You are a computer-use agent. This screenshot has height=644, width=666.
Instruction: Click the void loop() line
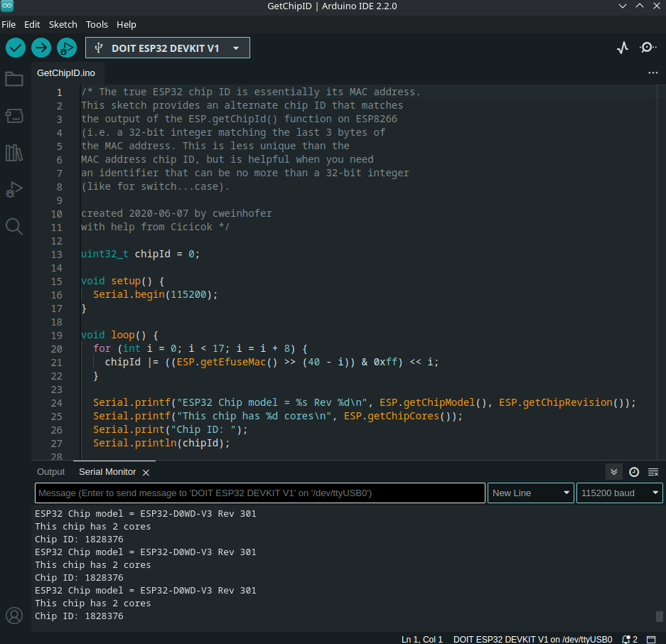click(x=119, y=335)
